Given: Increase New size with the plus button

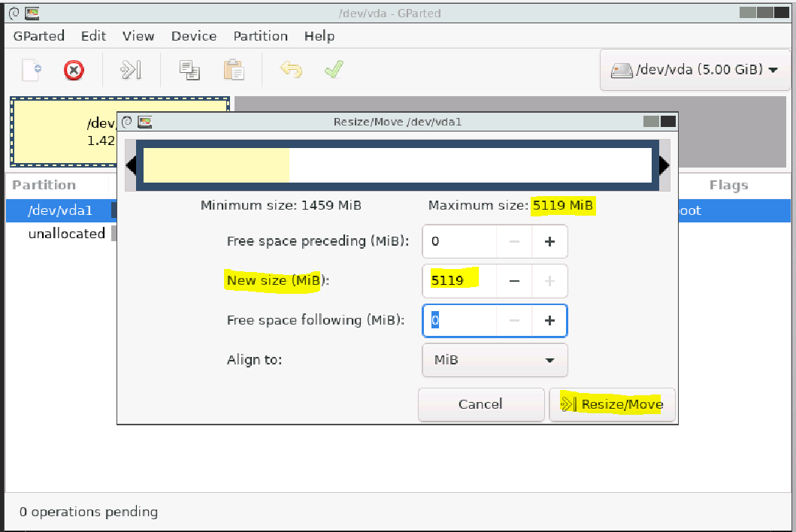Looking at the screenshot, I should (x=549, y=281).
